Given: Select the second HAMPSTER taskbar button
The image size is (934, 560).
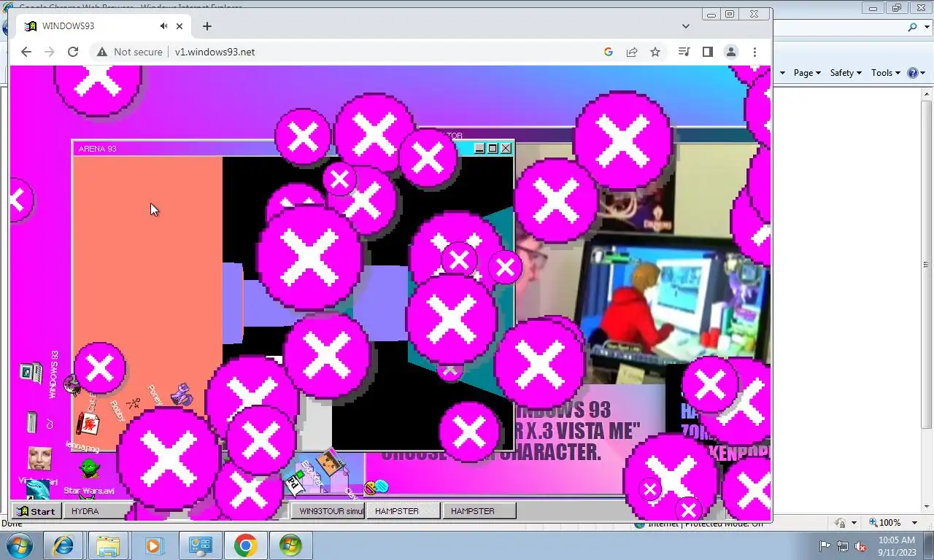Looking at the screenshot, I should (x=479, y=511).
